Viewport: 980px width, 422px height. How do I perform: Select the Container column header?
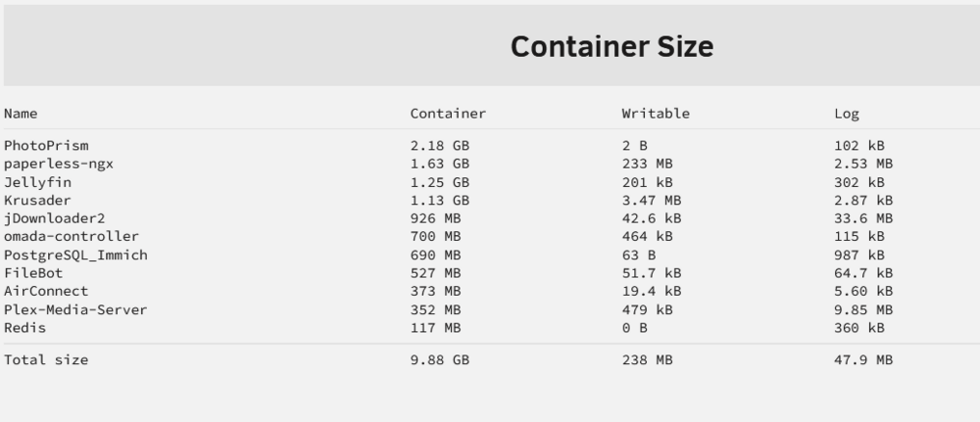click(x=448, y=114)
